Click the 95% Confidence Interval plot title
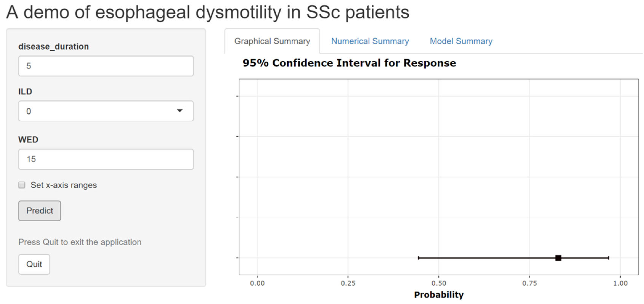This screenshot has width=644, height=304. point(349,63)
